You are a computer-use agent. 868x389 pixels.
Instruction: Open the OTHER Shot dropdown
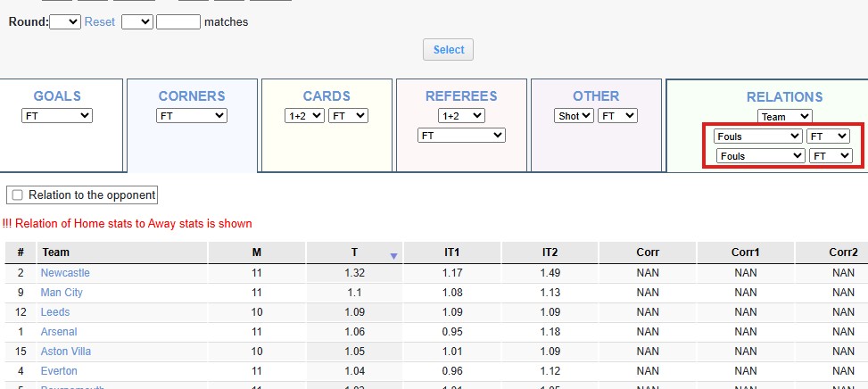(574, 115)
